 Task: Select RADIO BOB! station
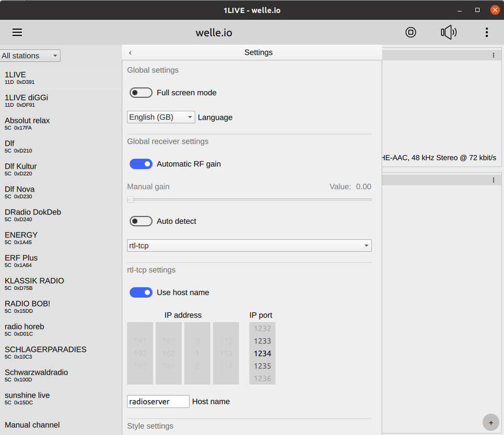tap(61, 307)
